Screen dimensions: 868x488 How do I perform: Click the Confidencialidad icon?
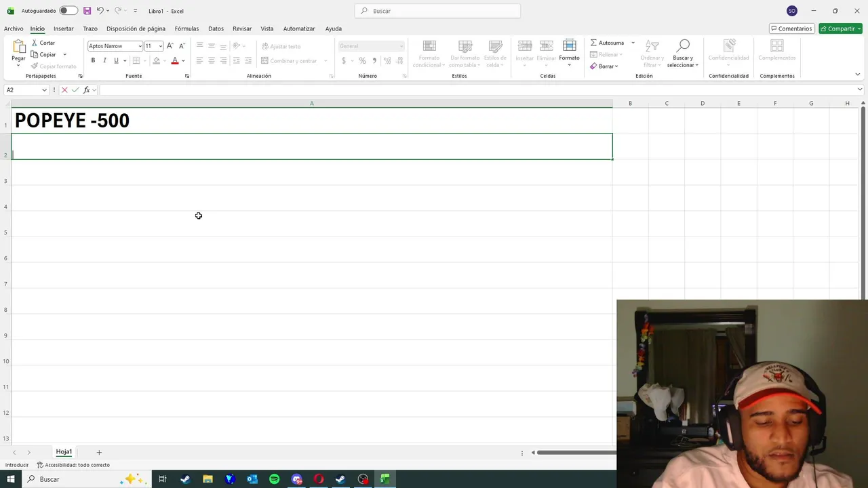click(729, 46)
